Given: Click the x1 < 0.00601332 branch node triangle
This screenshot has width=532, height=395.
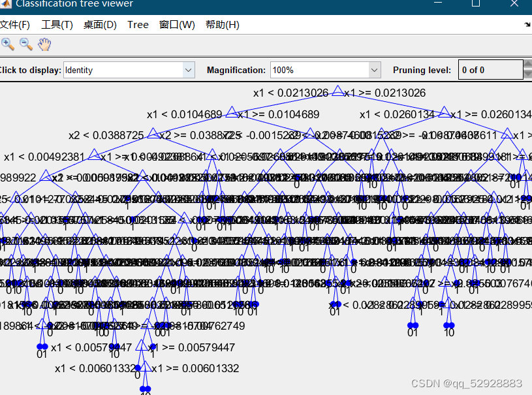Looking at the screenshot, I should 146,366.
